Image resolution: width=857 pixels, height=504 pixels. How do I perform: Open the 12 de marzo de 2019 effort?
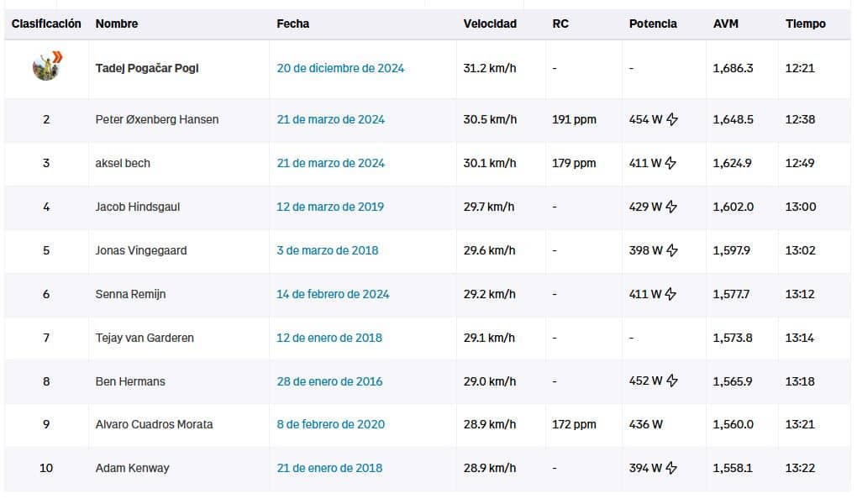(330, 207)
